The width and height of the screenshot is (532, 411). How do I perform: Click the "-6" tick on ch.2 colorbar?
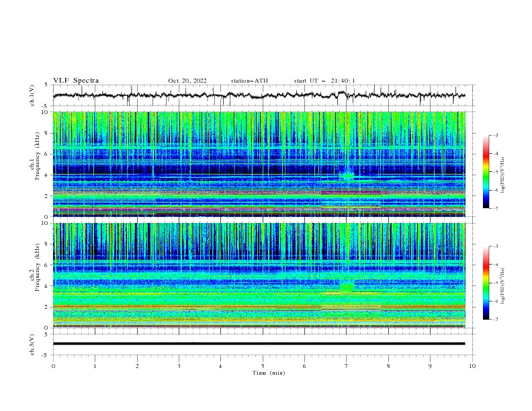tap(496, 301)
